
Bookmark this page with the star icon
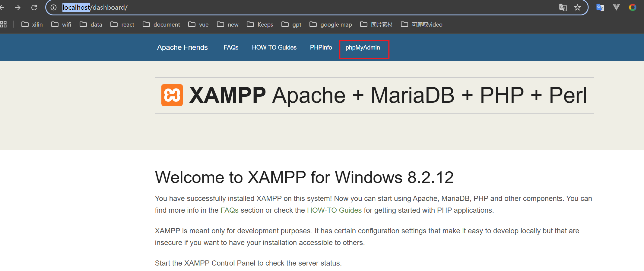577,7
